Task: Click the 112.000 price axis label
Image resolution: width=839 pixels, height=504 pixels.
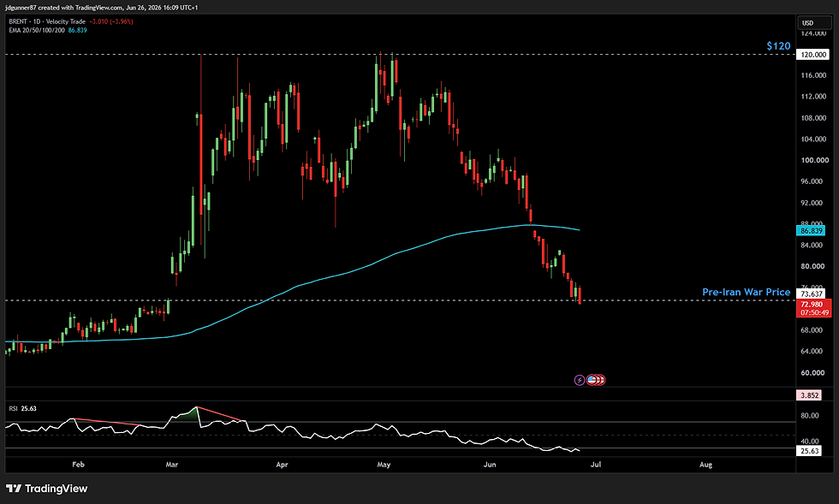Action: click(x=813, y=97)
